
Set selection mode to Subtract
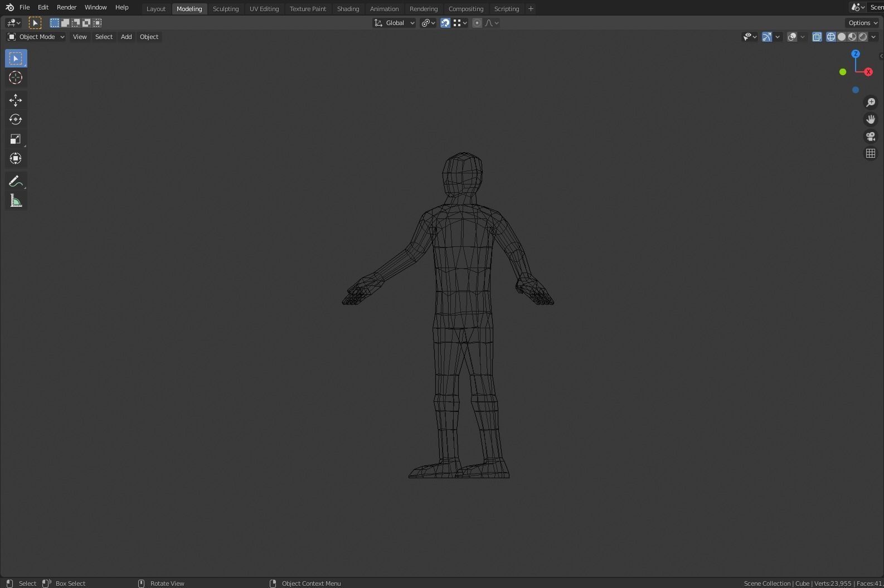[x=76, y=23]
